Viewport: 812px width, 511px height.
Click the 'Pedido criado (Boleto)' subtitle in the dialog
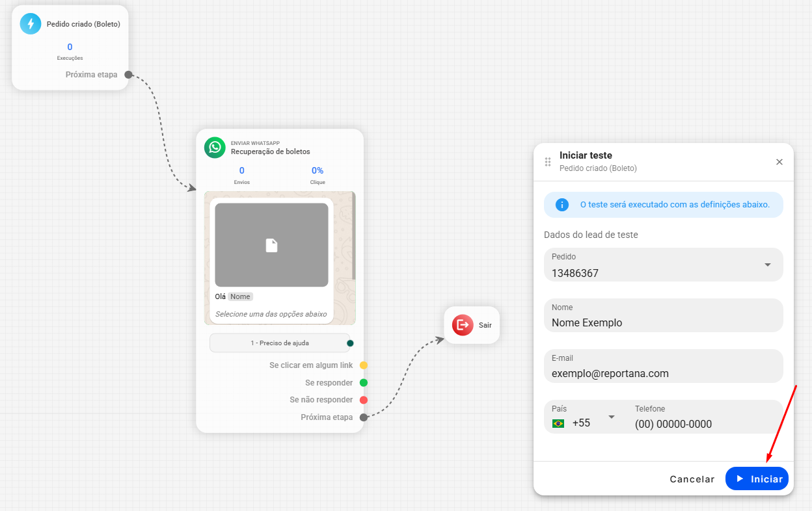coord(598,168)
